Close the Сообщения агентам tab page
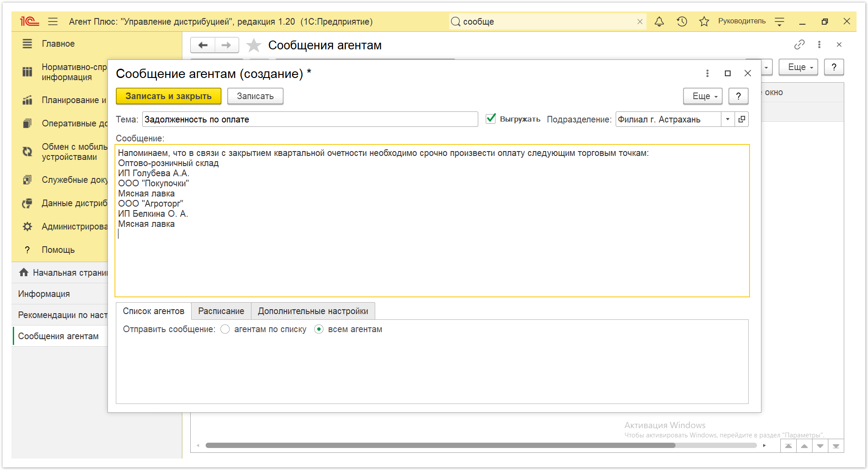 [x=839, y=44]
